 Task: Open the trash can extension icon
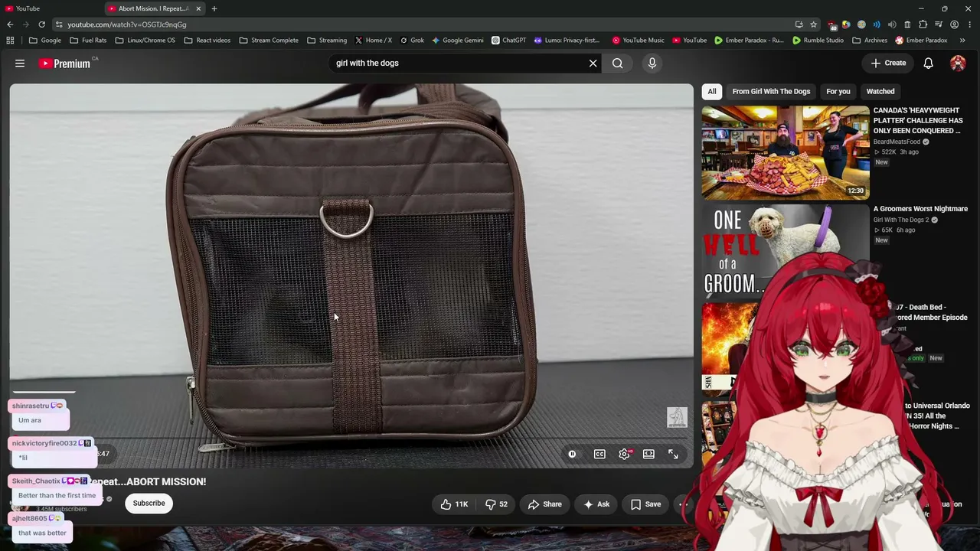click(907, 24)
